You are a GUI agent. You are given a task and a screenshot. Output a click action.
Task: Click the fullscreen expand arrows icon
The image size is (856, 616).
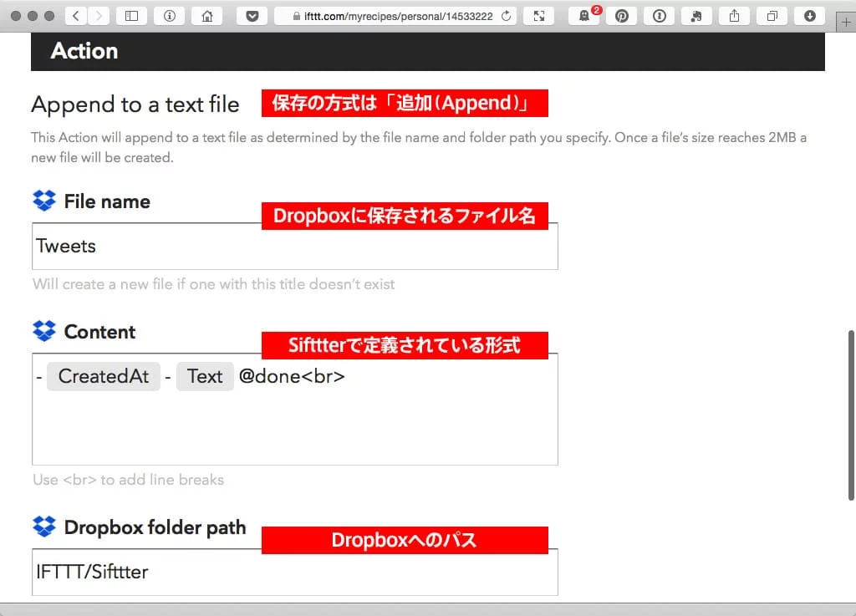[x=539, y=16]
